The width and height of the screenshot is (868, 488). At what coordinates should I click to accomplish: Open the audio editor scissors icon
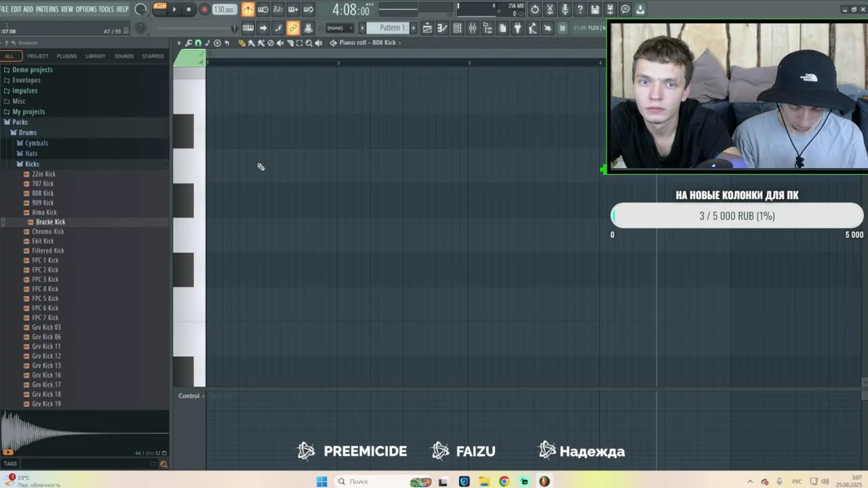click(x=550, y=9)
